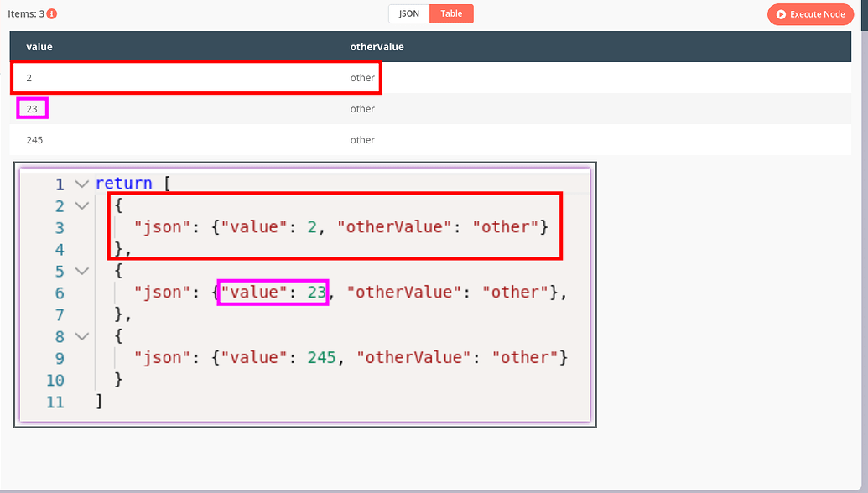
Task: Select the table row with value 23
Action: (x=31, y=108)
